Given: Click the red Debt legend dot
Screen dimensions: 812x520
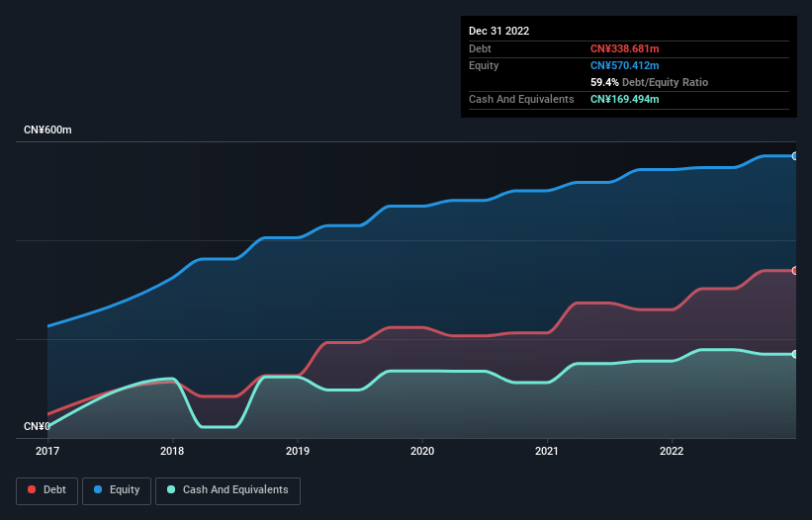Looking at the screenshot, I should pos(32,489).
